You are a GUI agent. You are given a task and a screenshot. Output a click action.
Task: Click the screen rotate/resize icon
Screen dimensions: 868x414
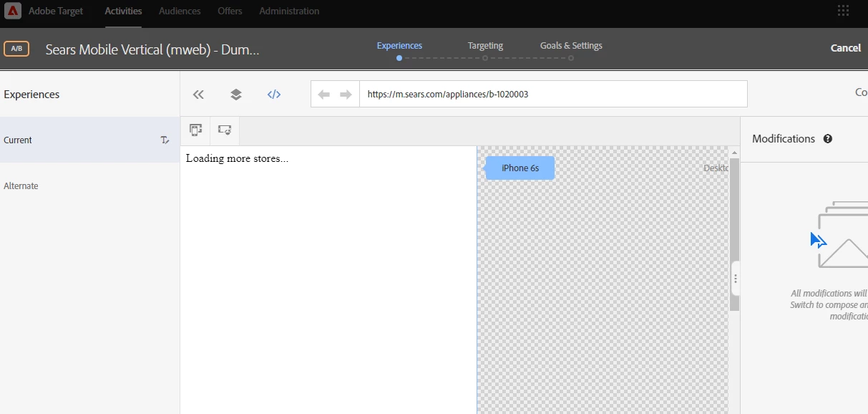pos(225,130)
